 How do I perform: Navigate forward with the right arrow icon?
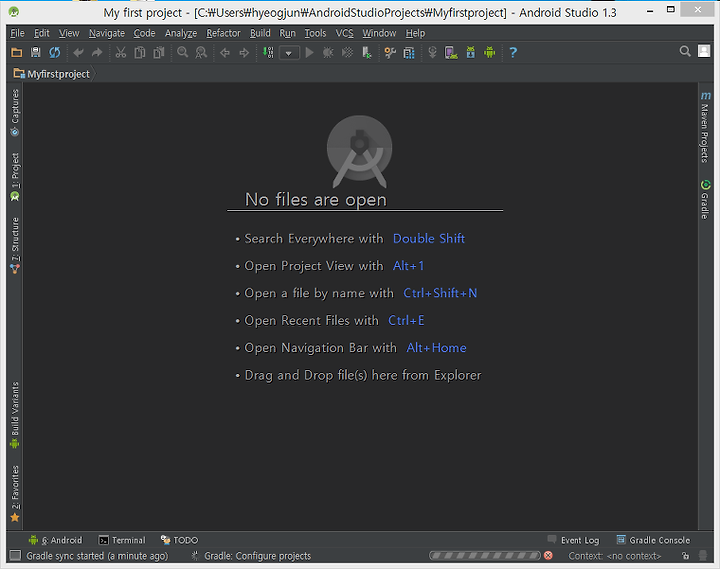[x=244, y=53]
